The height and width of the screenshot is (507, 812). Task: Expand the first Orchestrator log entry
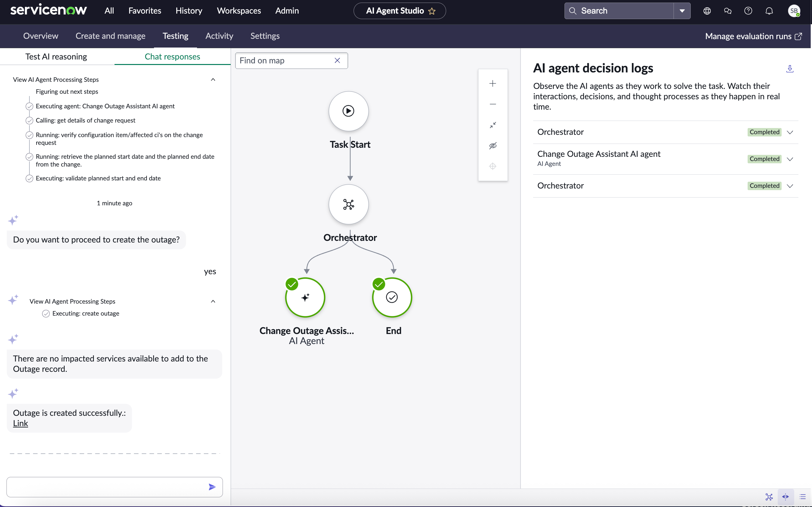[790, 132]
